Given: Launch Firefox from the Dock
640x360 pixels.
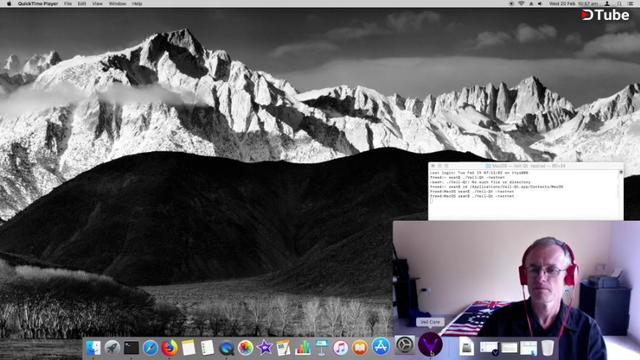Looking at the screenshot, I should [169, 348].
